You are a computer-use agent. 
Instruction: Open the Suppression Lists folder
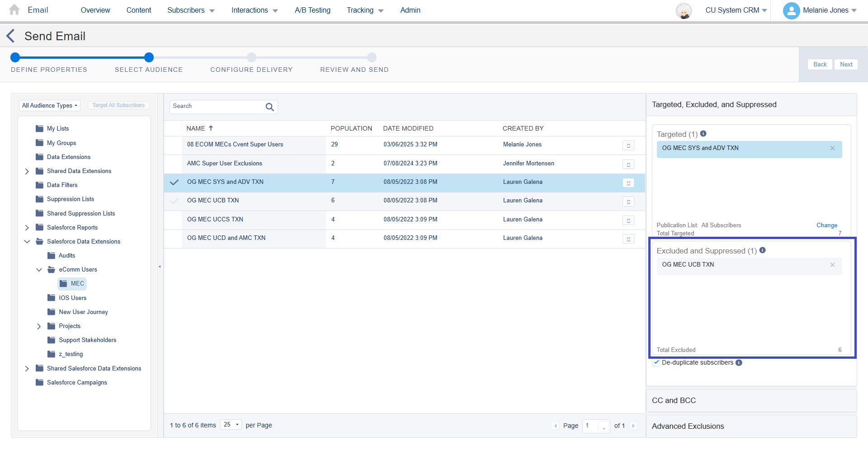coord(65,199)
